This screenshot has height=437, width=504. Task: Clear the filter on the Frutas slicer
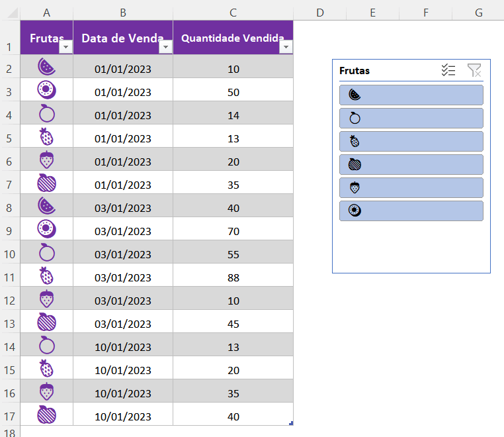474,71
